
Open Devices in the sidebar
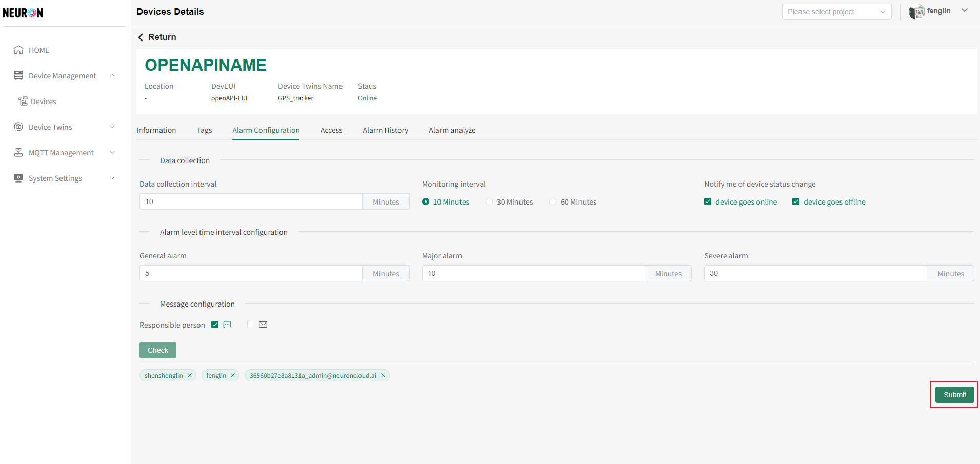tap(44, 102)
